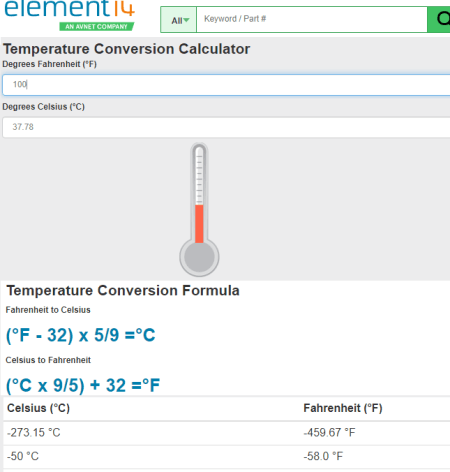
Task: Click the (°C x 9/5) + 32 formula
Action: point(83,385)
